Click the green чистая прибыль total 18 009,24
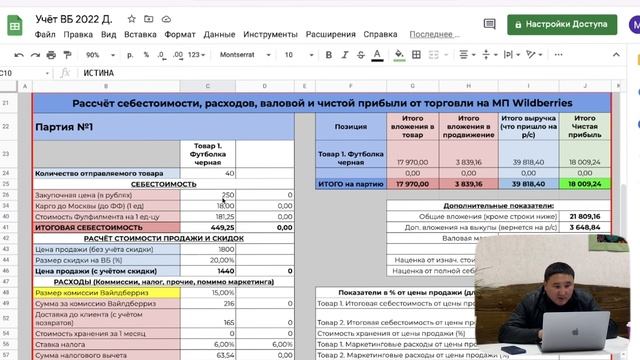The height and width of the screenshot is (360, 640). coord(585,184)
